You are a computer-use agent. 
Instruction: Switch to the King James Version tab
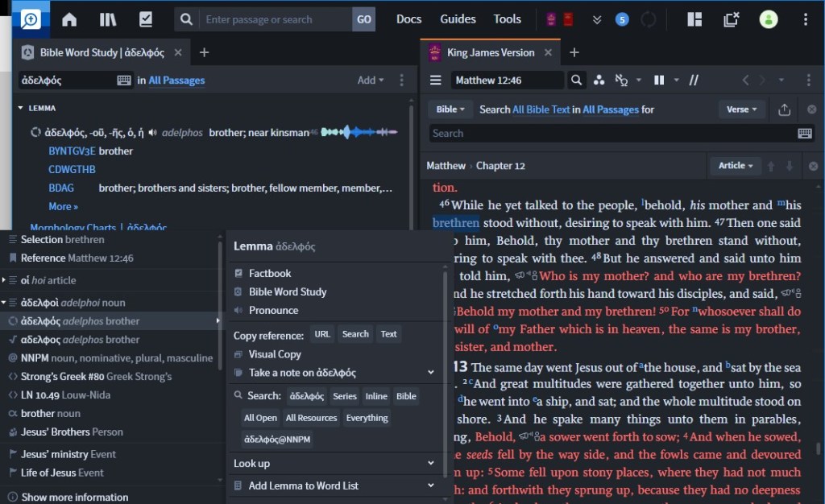click(490, 52)
